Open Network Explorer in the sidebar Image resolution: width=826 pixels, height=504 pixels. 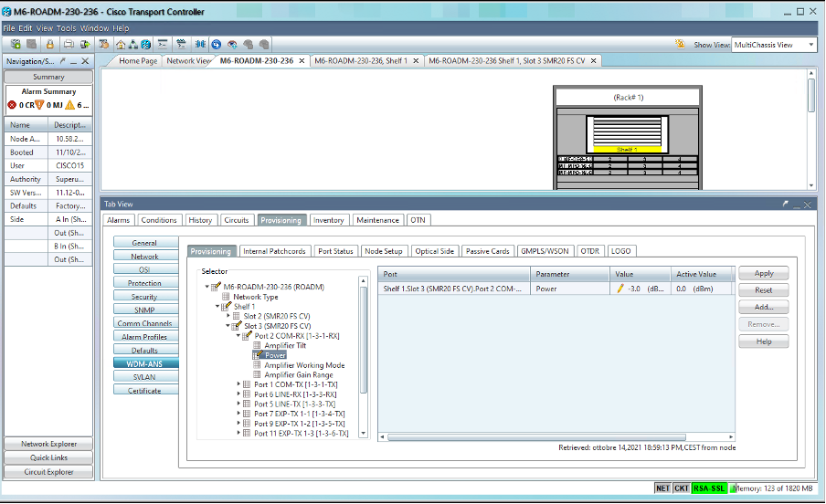click(x=49, y=444)
